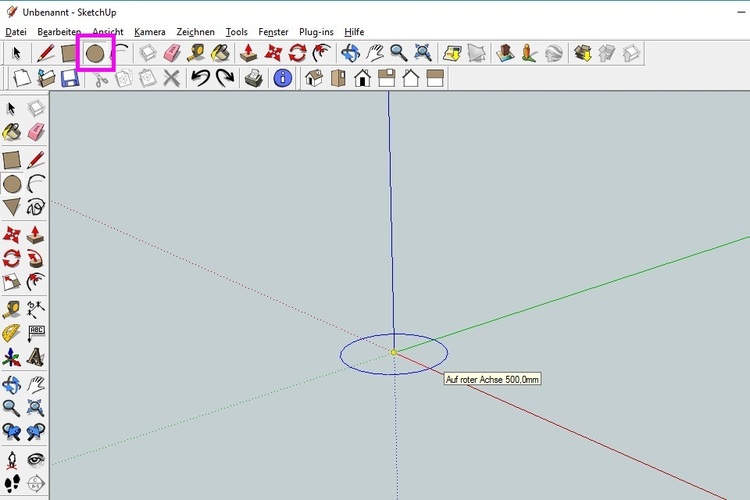Activate the Rotate tool in top toolbar
Viewport: 750px width, 500px height.
[298, 53]
